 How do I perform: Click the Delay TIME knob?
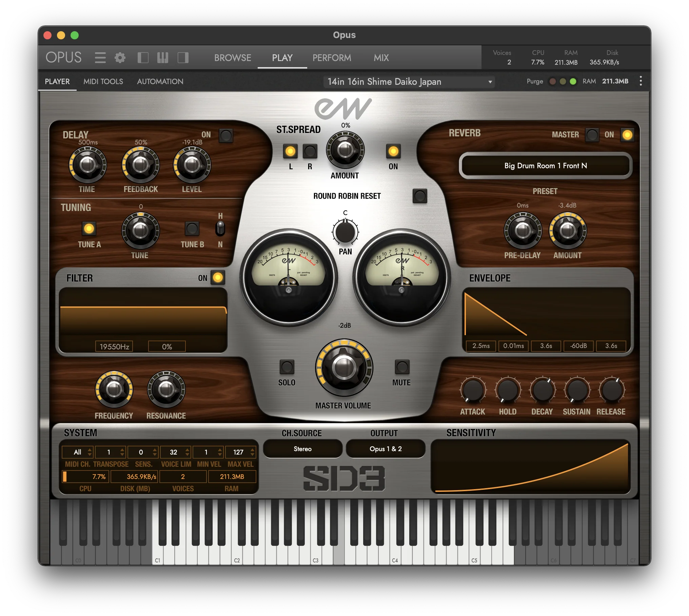click(x=87, y=165)
